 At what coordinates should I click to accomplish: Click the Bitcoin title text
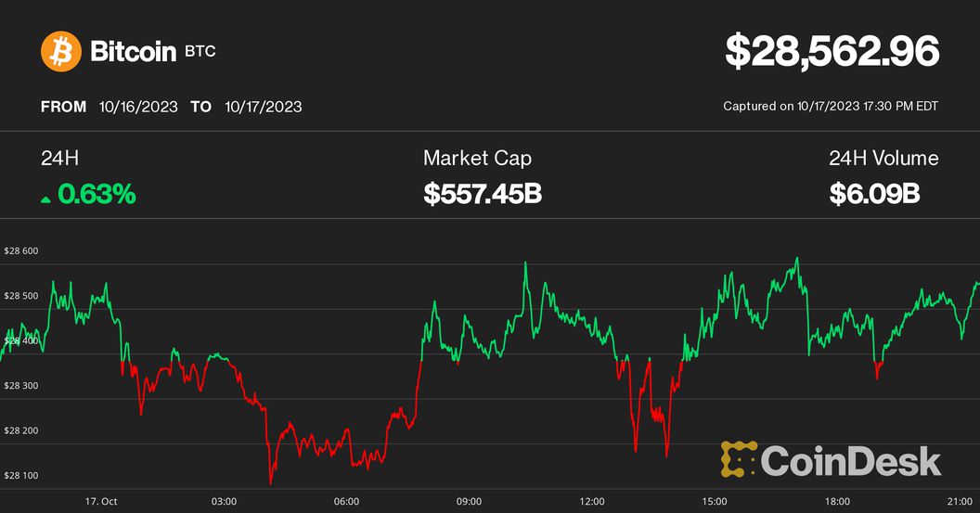[x=133, y=52]
